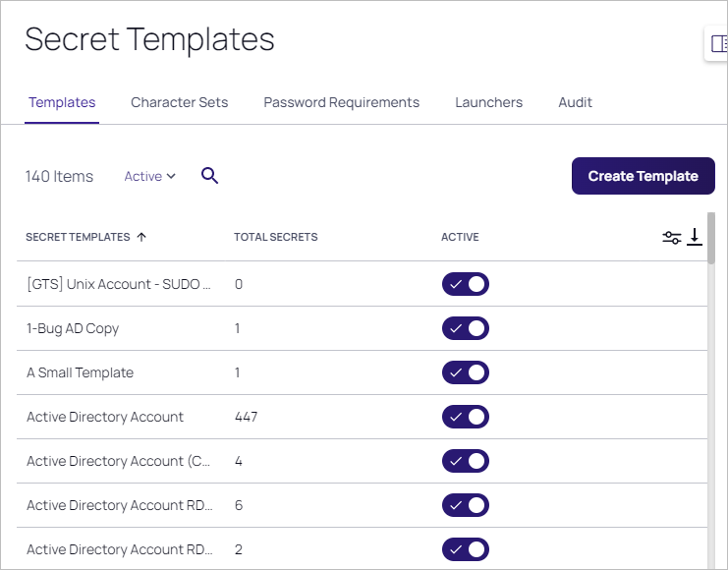The image size is (728, 570).
Task: Toggle Active switch for 1-Bug AD Copy
Action: [x=465, y=328]
